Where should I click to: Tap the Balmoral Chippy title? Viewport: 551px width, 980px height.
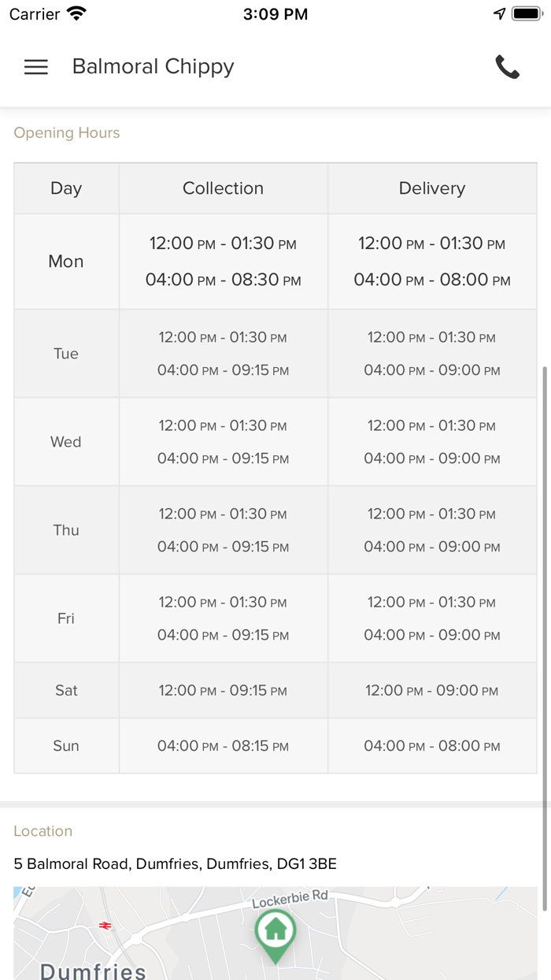[x=153, y=67]
